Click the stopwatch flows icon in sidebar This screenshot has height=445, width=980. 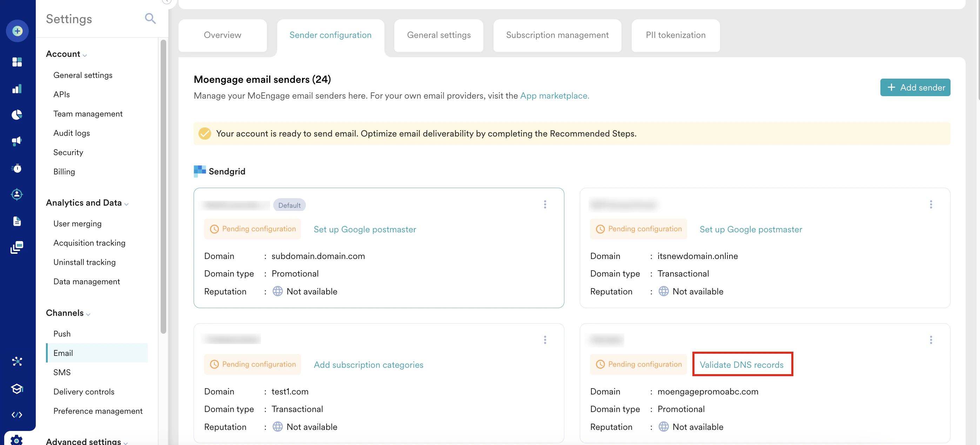click(x=17, y=168)
